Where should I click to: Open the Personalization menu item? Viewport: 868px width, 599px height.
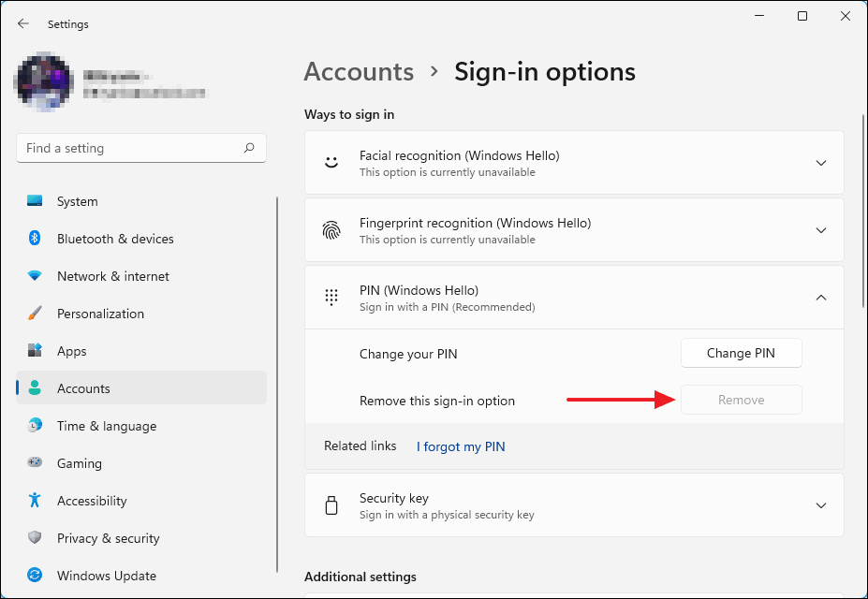141,314
